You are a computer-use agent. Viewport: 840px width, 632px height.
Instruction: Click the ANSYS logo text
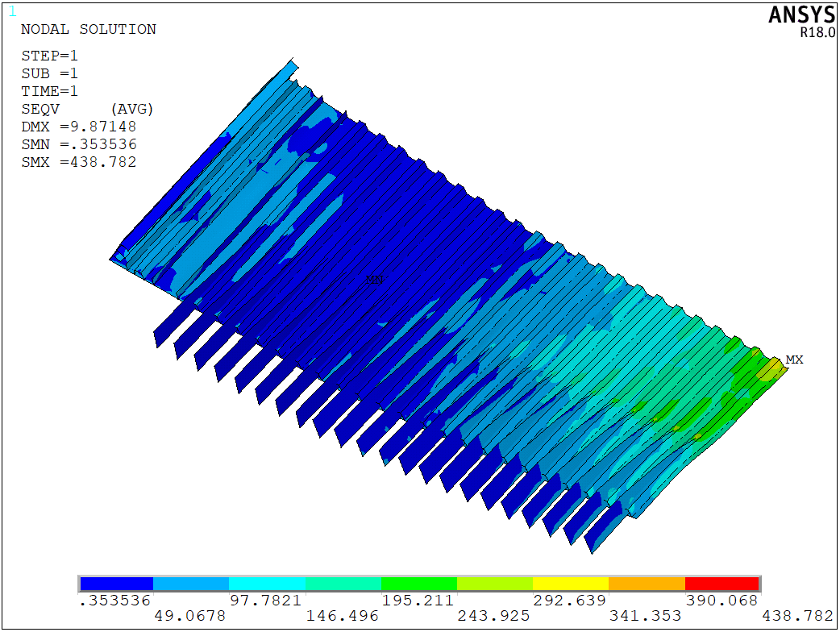(x=801, y=15)
